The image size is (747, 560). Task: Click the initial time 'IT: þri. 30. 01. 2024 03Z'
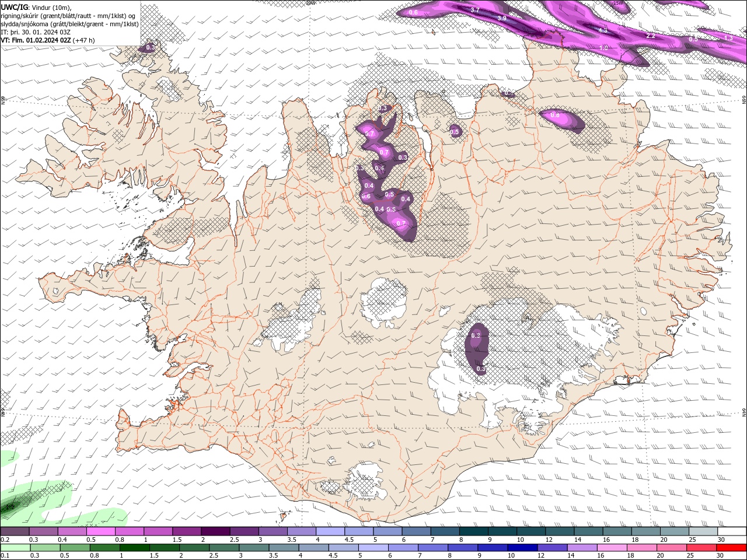pos(36,32)
